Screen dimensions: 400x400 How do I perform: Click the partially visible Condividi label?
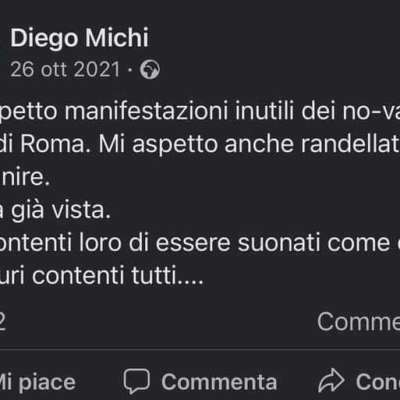pos(378,382)
